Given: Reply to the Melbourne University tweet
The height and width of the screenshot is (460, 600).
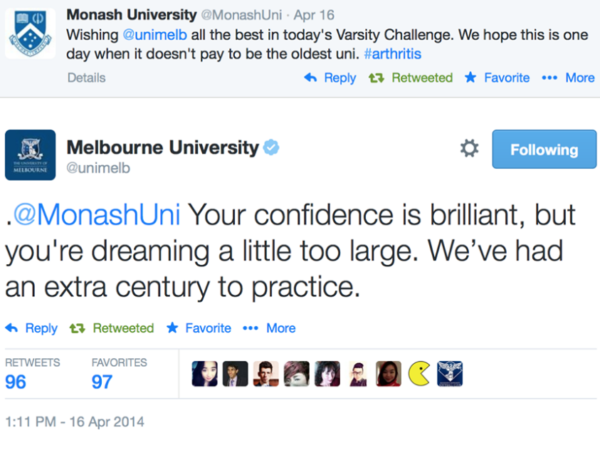Looking at the screenshot, I should tap(32, 328).
